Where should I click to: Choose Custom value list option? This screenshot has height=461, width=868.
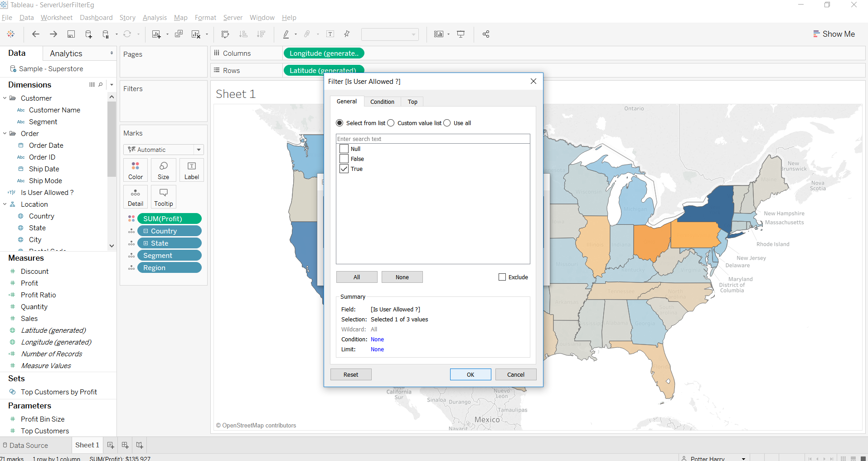click(x=391, y=123)
